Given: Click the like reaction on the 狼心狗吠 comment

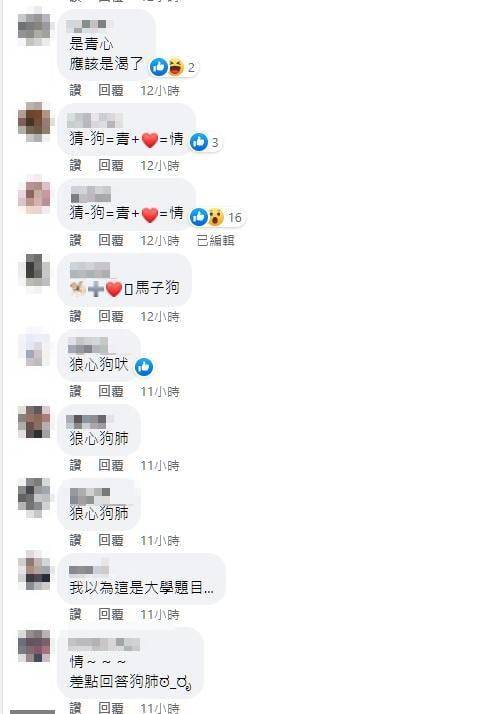Looking at the screenshot, I should [x=144, y=367].
